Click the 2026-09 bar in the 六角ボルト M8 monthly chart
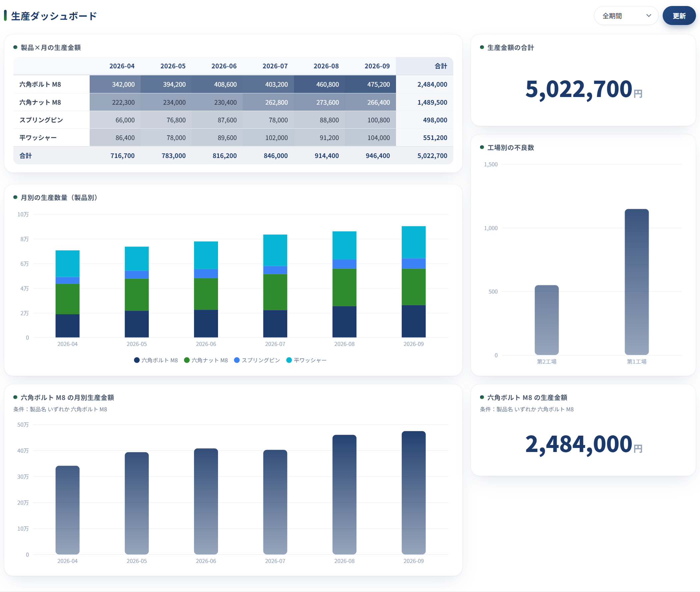 [414, 493]
